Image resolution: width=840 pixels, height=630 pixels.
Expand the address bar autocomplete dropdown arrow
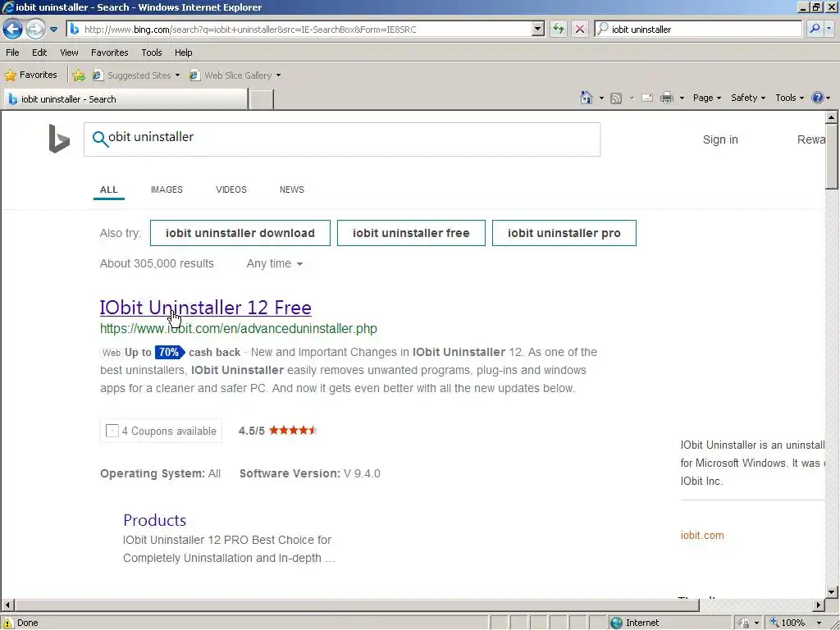point(538,30)
